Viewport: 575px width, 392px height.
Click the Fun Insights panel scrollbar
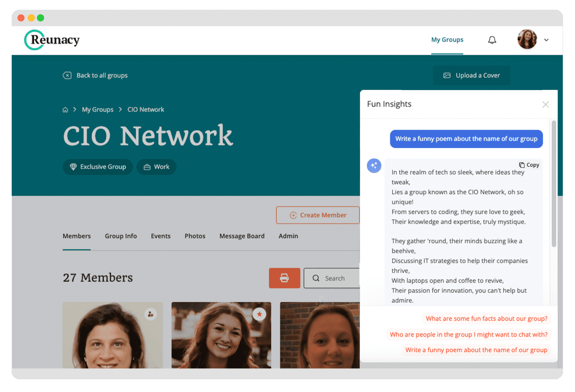[554, 184]
